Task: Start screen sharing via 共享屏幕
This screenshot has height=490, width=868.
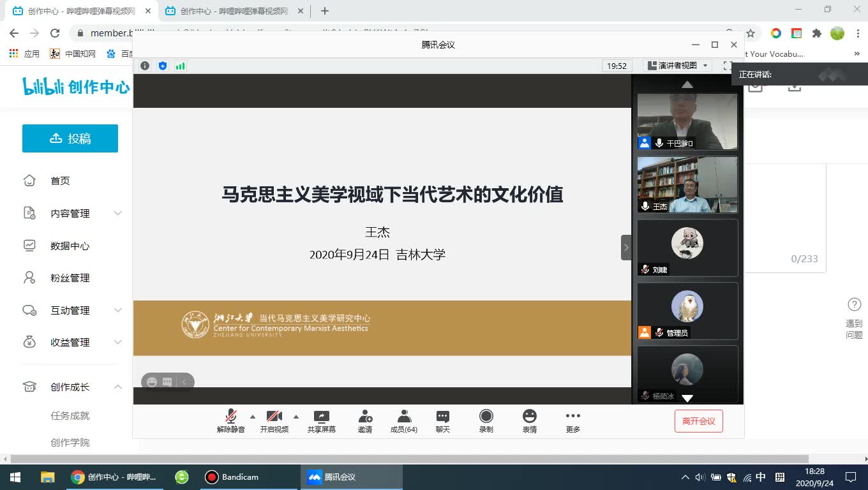Action: (322, 421)
